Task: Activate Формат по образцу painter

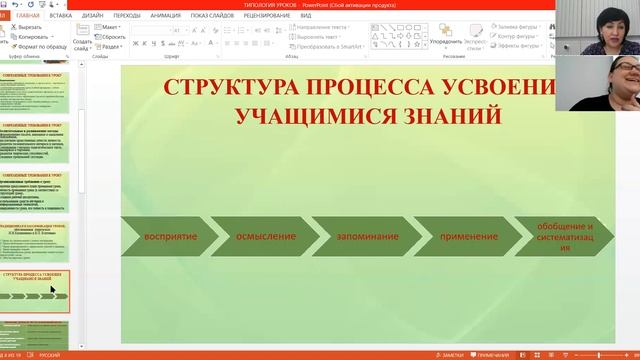Action: [39, 47]
